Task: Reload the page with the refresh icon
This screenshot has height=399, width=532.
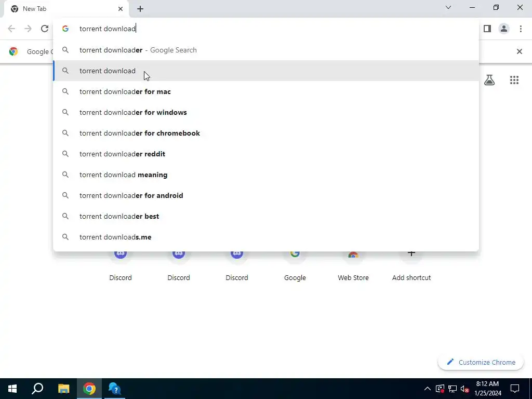Action: click(45, 29)
